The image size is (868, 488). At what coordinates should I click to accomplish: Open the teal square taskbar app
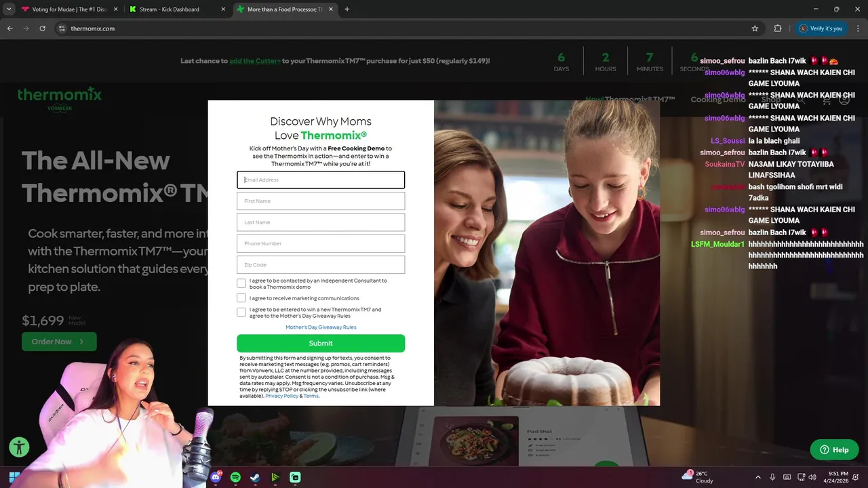[295, 477]
